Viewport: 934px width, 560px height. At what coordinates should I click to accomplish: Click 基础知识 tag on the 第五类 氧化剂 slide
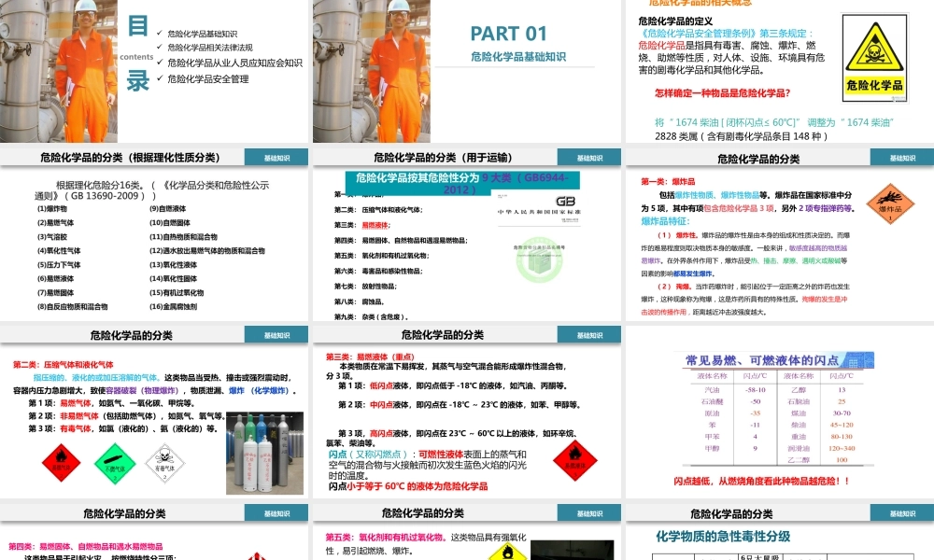tap(589, 513)
